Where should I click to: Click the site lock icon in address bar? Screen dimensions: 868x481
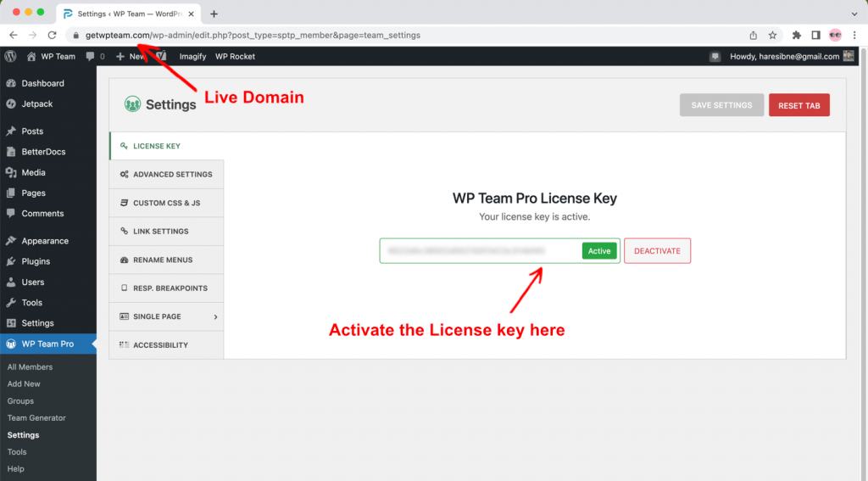(x=75, y=36)
